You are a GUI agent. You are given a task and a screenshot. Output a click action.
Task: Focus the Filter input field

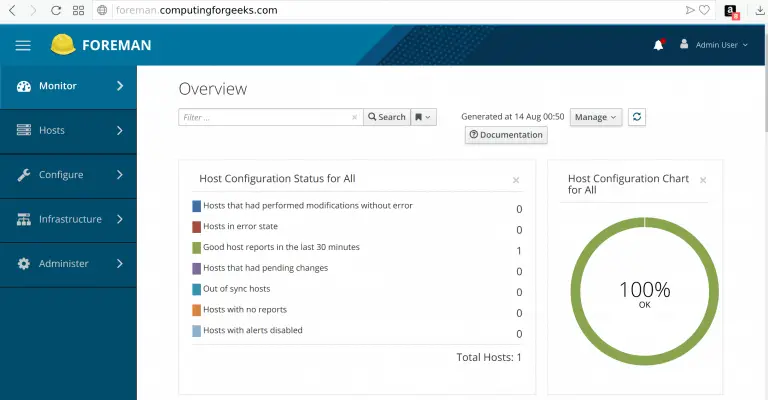pos(265,117)
